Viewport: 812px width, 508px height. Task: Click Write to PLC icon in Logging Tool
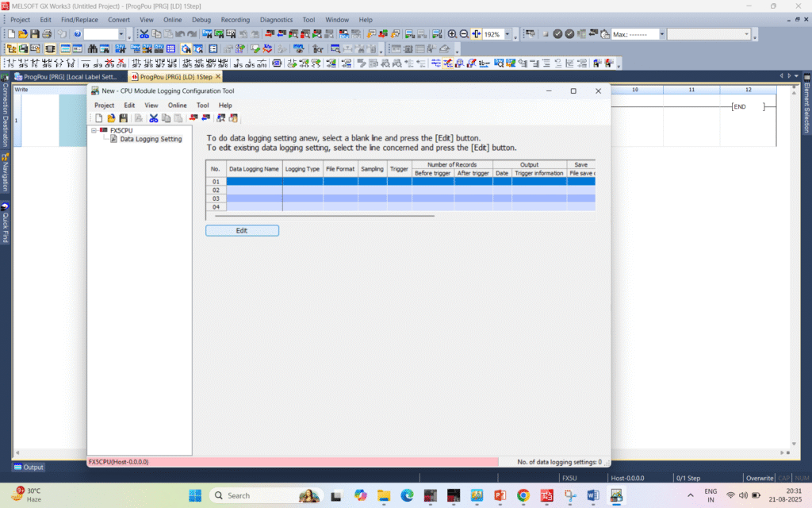click(x=193, y=118)
